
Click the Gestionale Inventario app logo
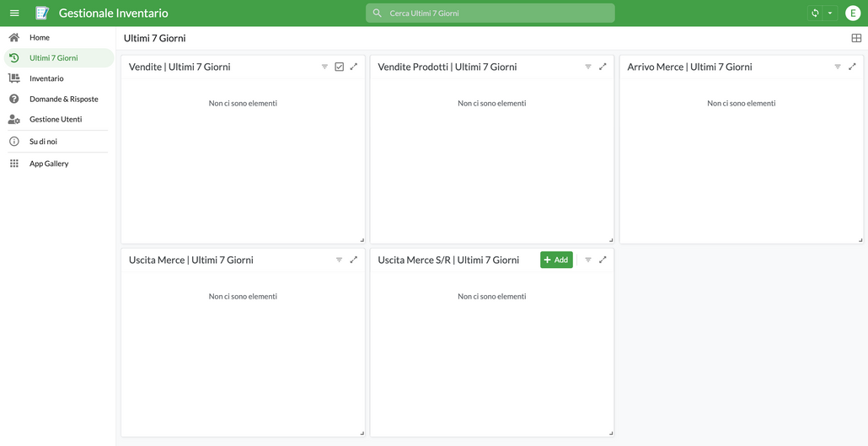(x=42, y=13)
